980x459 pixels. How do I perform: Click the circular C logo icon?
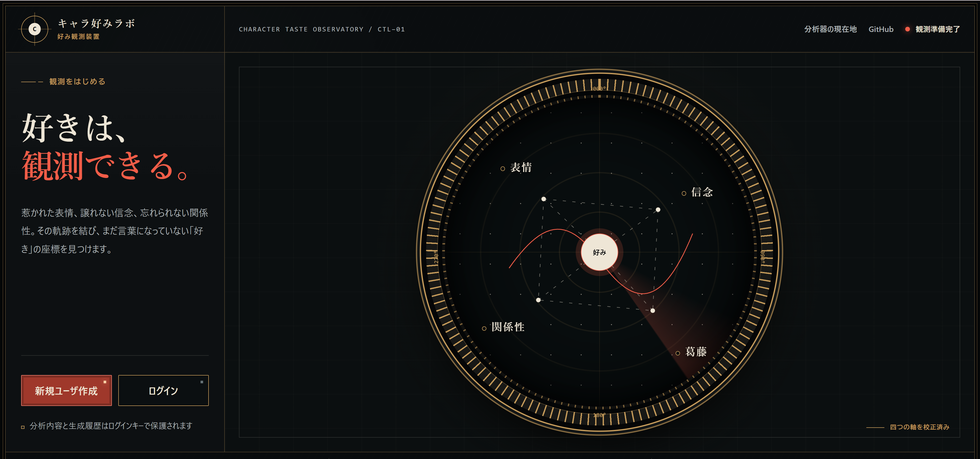[x=35, y=29]
